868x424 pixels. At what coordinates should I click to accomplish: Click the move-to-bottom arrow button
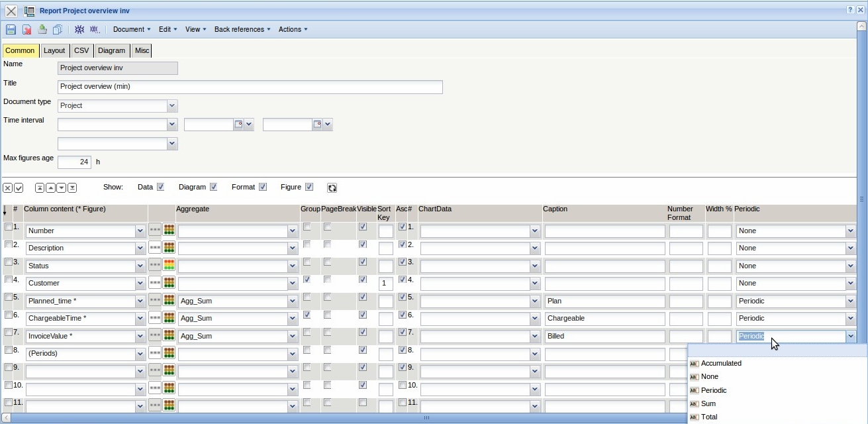(72, 188)
